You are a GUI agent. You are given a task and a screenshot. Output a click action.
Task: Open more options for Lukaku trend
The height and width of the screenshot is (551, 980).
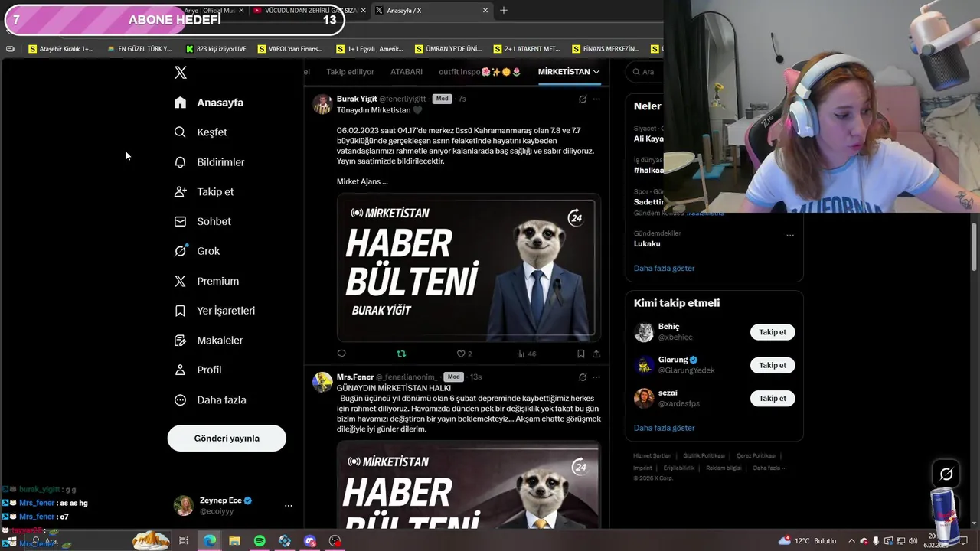click(790, 235)
